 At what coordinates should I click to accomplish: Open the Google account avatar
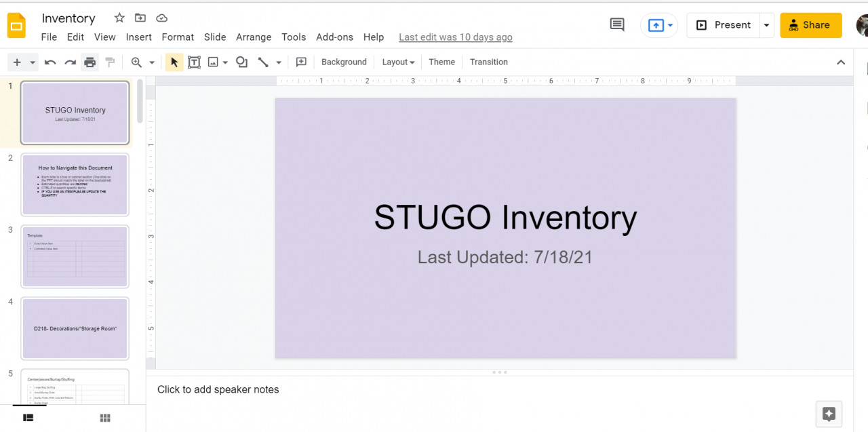click(x=862, y=25)
